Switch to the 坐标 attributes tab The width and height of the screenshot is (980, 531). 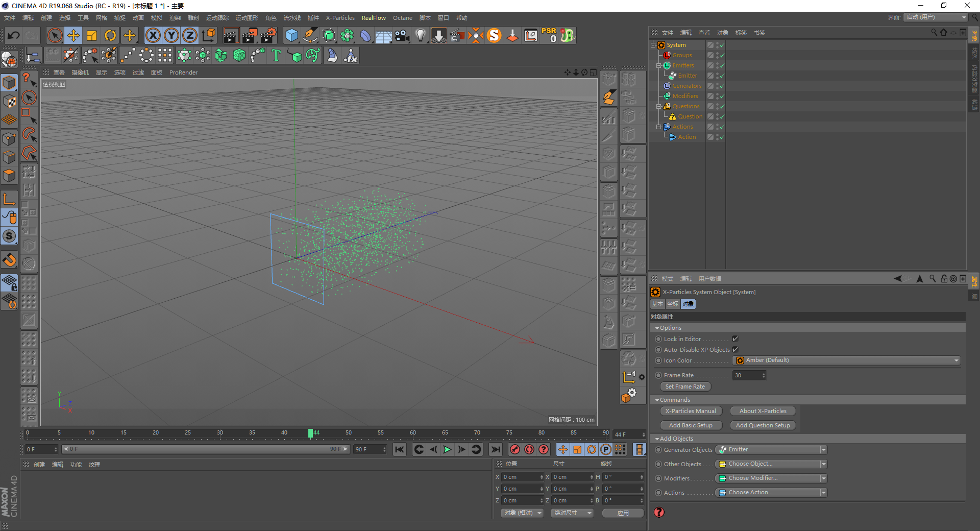pos(673,304)
